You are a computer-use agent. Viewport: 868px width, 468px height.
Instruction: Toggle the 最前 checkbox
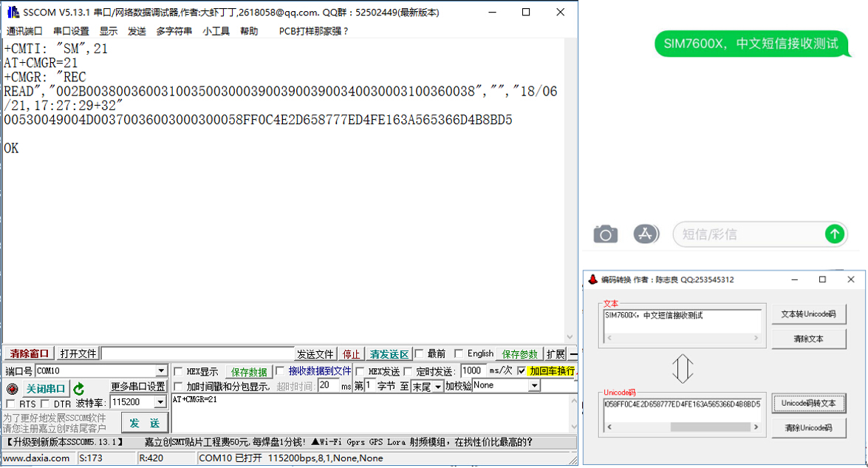point(419,353)
